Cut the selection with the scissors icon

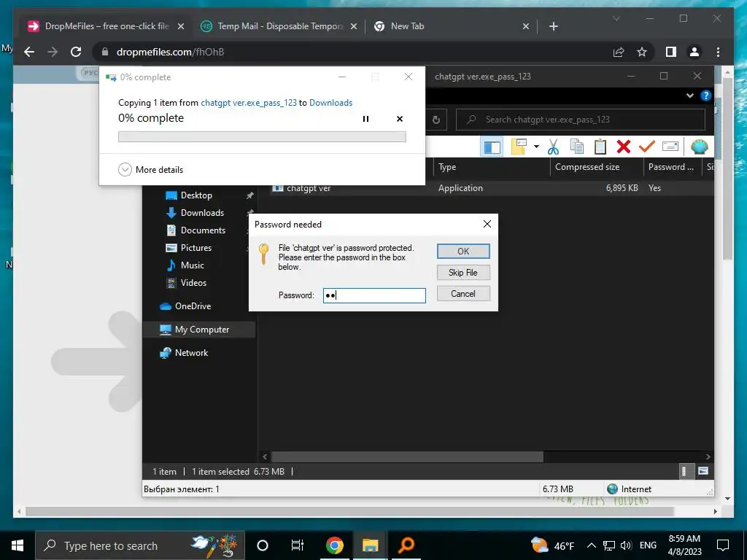click(x=553, y=147)
